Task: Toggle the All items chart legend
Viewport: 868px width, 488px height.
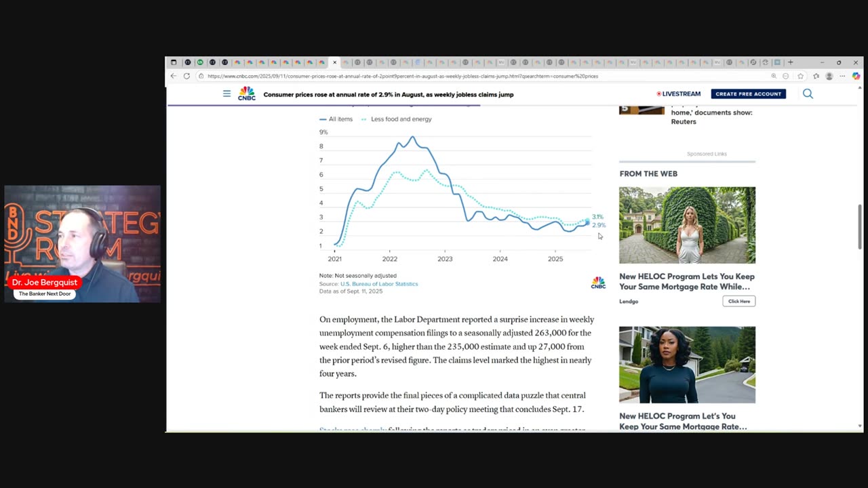Action: point(336,119)
